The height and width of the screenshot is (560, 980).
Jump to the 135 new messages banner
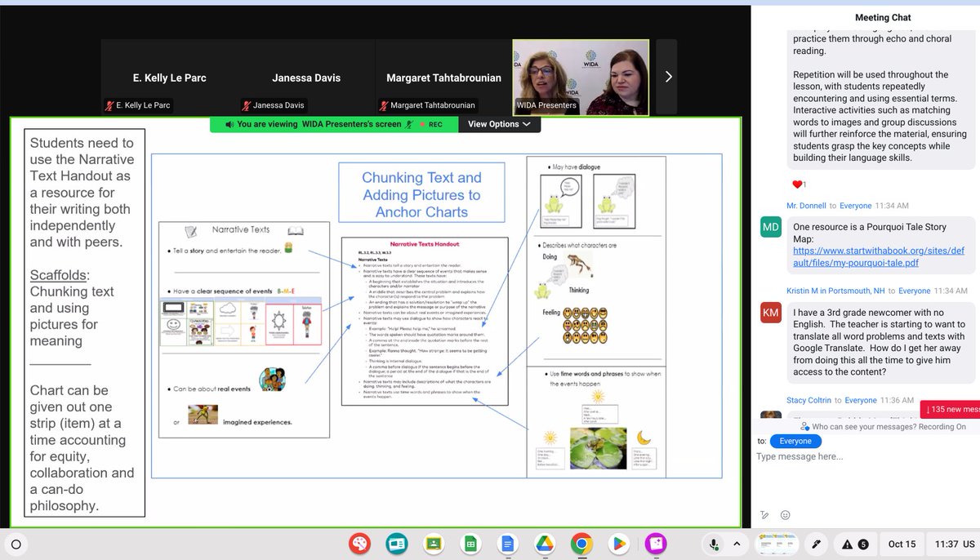point(949,409)
